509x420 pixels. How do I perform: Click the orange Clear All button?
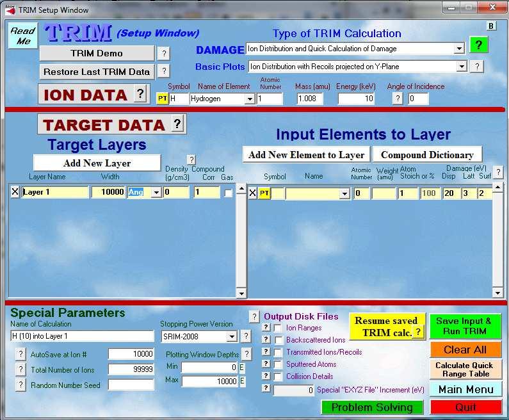coord(465,350)
